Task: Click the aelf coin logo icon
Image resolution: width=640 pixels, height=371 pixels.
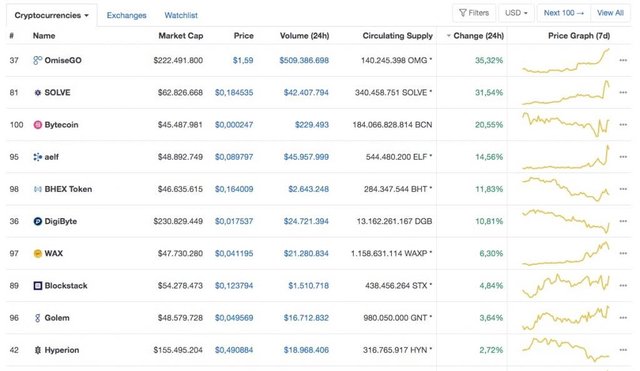Action: (38, 157)
